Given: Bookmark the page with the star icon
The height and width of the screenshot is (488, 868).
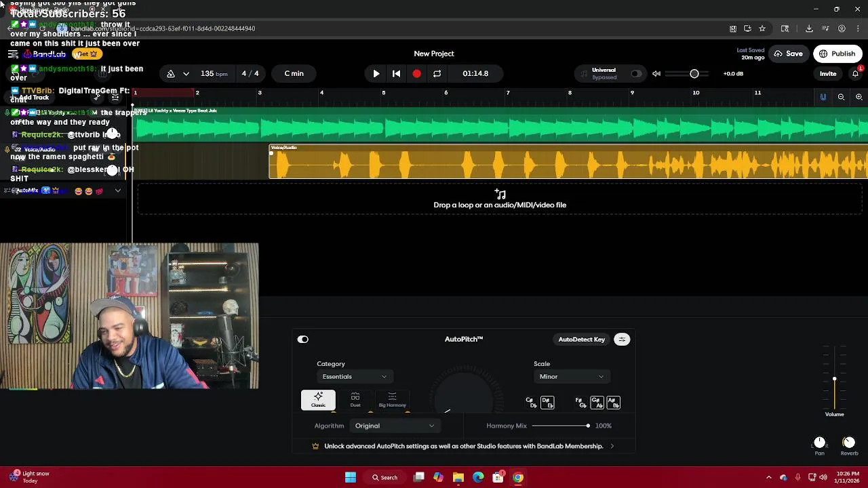Looking at the screenshot, I should click(x=762, y=28).
